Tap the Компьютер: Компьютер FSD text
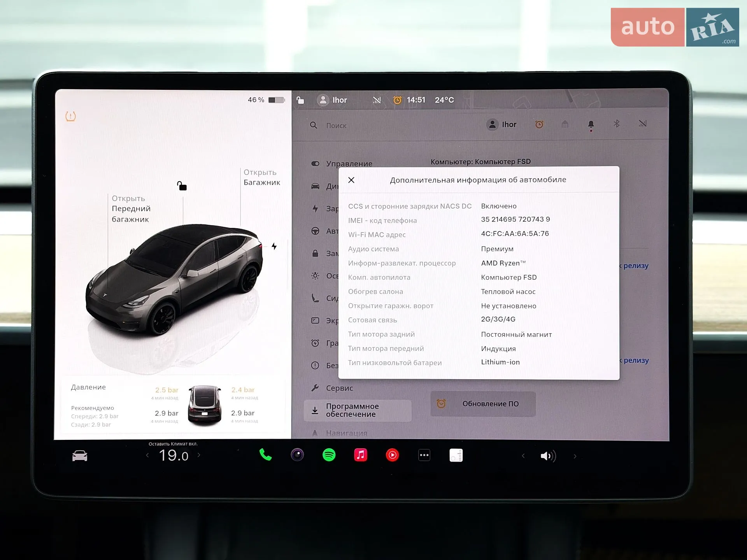747x560 pixels. click(x=480, y=161)
